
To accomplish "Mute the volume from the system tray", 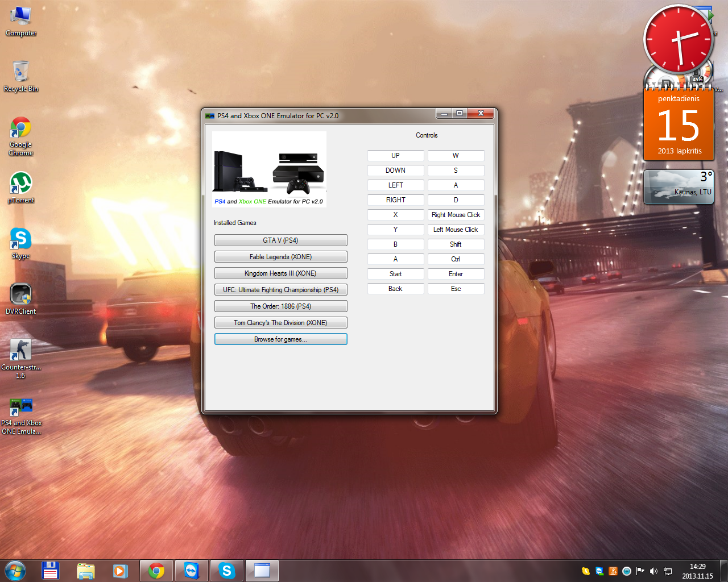I will (x=653, y=571).
